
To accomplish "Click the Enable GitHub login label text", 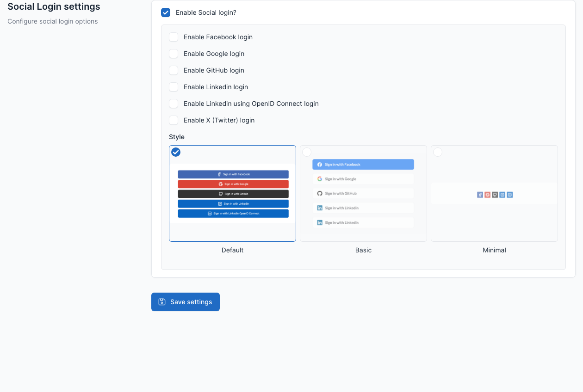I will click(x=214, y=70).
